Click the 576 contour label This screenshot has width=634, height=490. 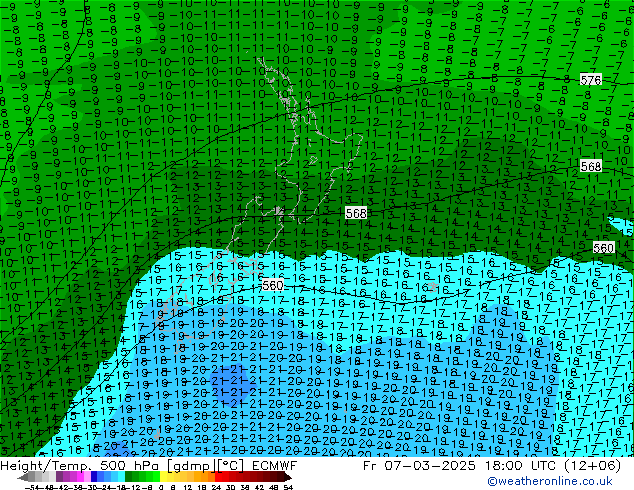click(591, 80)
